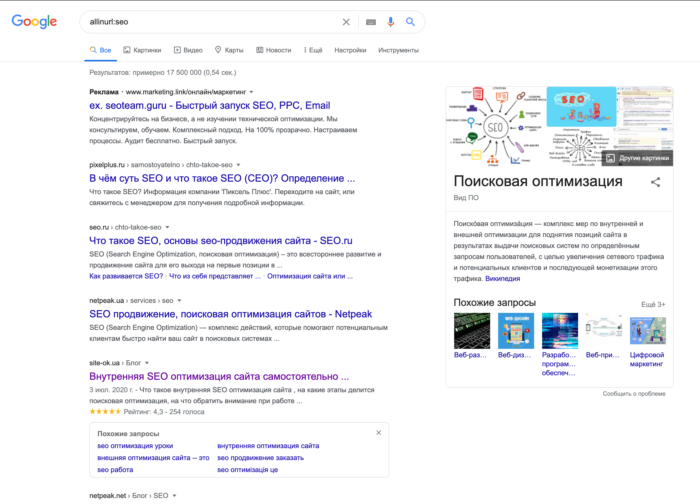Viewport: 700px width, 504px height.
Task: Switch to the Новости tab
Action: tap(274, 50)
